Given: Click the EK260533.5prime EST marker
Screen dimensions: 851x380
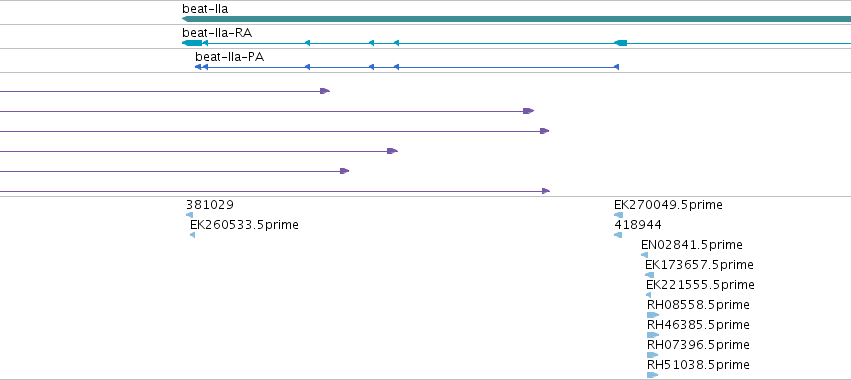Looking at the screenshot, I should coord(193,235).
